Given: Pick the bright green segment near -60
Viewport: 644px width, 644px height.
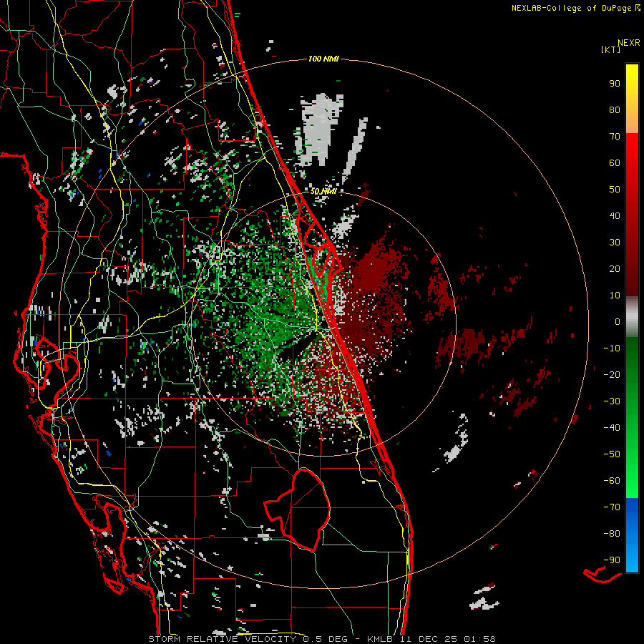Looking at the screenshot, I should [632, 481].
